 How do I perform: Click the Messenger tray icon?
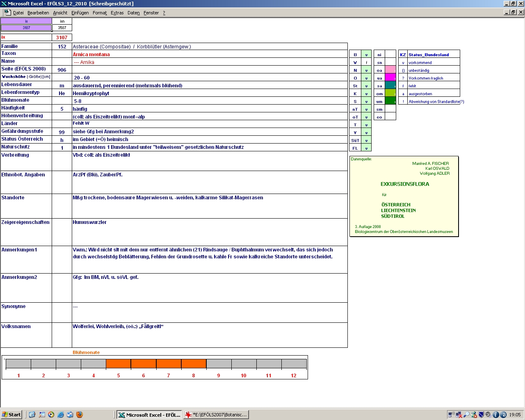click(474, 415)
